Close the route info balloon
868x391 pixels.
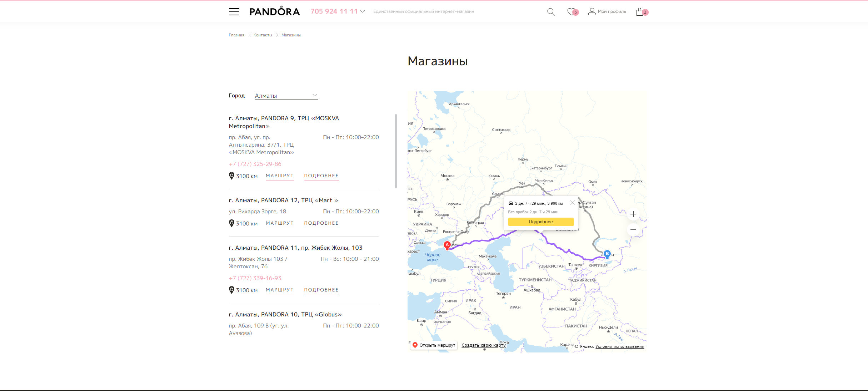click(x=572, y=203)
